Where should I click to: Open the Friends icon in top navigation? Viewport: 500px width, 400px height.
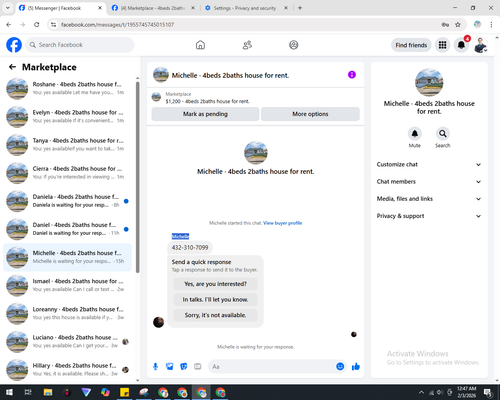pyautogui.click(x=247, y=45)
